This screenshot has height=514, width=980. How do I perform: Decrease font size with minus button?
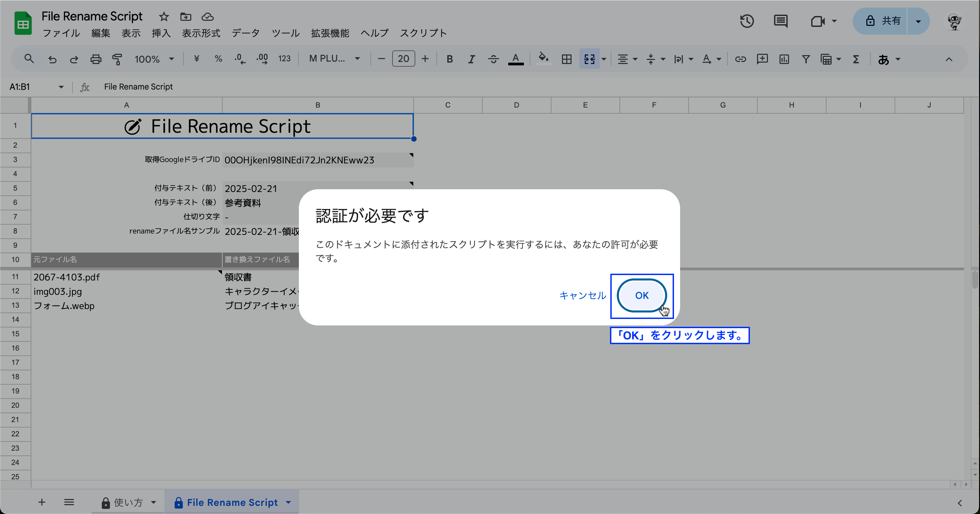click(x=382, y=59)
